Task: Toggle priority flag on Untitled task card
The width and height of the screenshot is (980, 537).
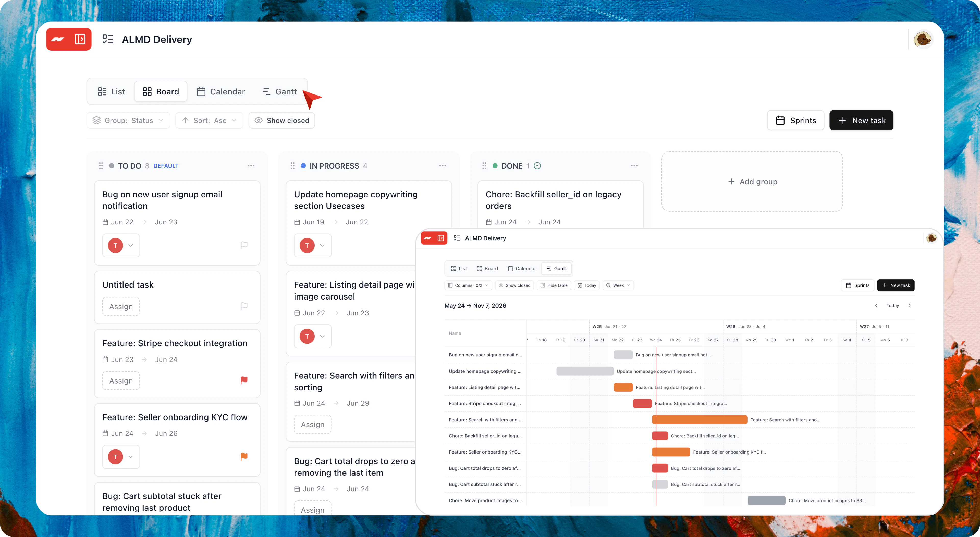Action: pos(244,306)
